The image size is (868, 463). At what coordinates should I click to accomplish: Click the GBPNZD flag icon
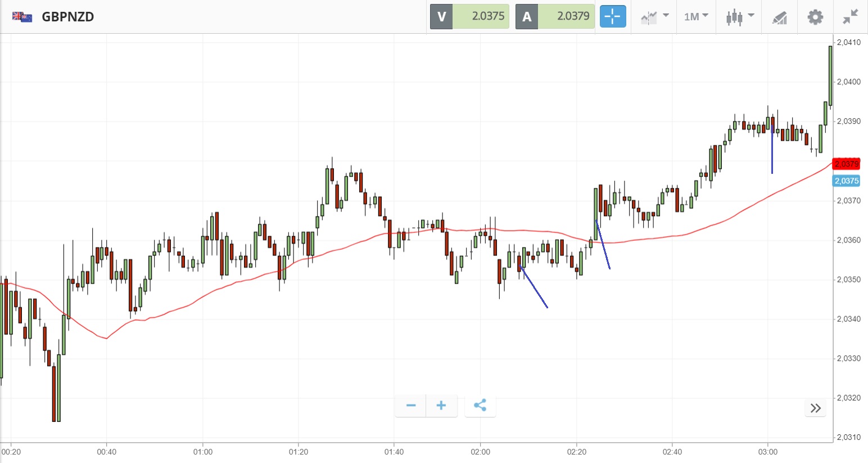[22, 16]
